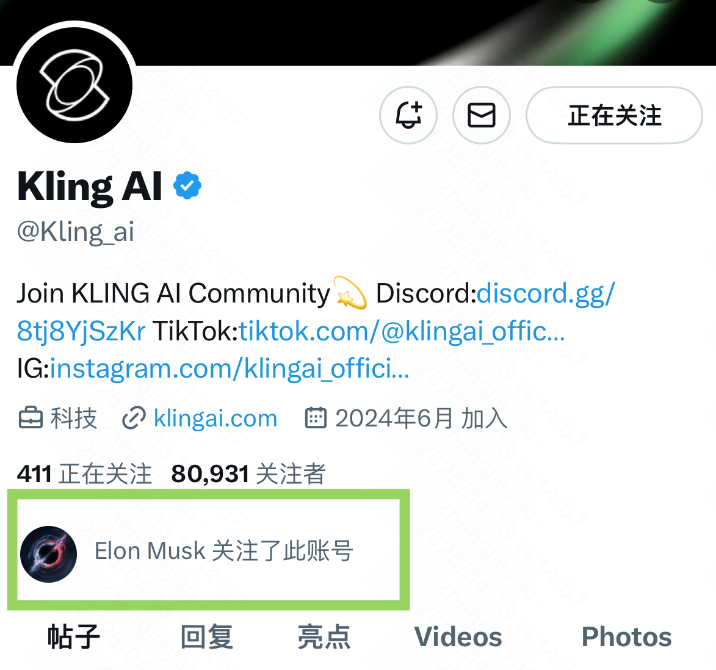This screenshot has width=716, height=670.
Task: Click the briefcase 科技 category icon
Action: pyautogui.click(x=31, y=418)
